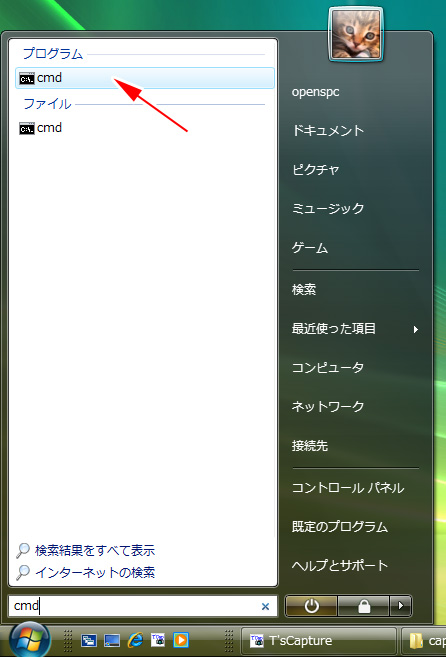This screenshot has width=446, height=657.
Task: Launch Internet Explorer from Quick Launch
Action: 135,640
